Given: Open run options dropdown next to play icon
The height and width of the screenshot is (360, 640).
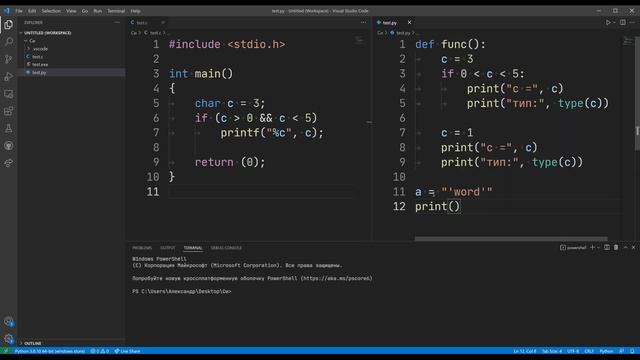Looking at the screenshot, I should click(x=614, y=22).
